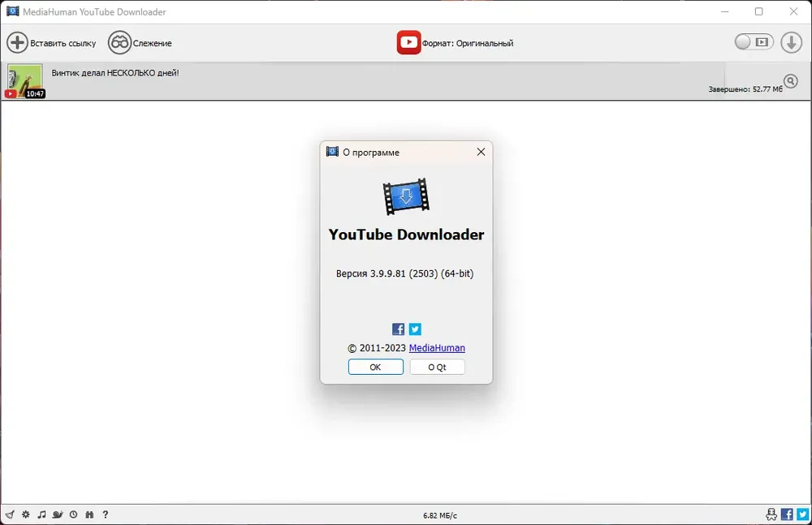Click the Facebook icon in the about dialog
Viewport: 812px width, 525px height.
pyautogui.click(x=398, y=329)
